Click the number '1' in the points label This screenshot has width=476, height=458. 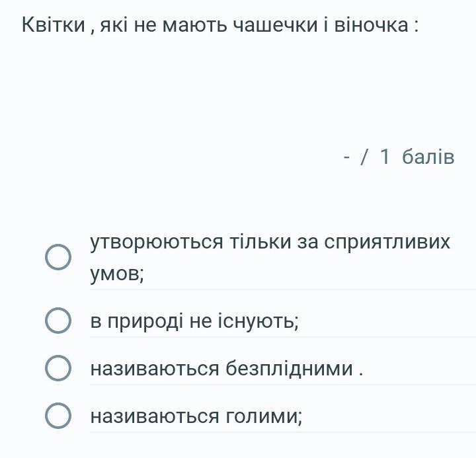click(385, 157)
